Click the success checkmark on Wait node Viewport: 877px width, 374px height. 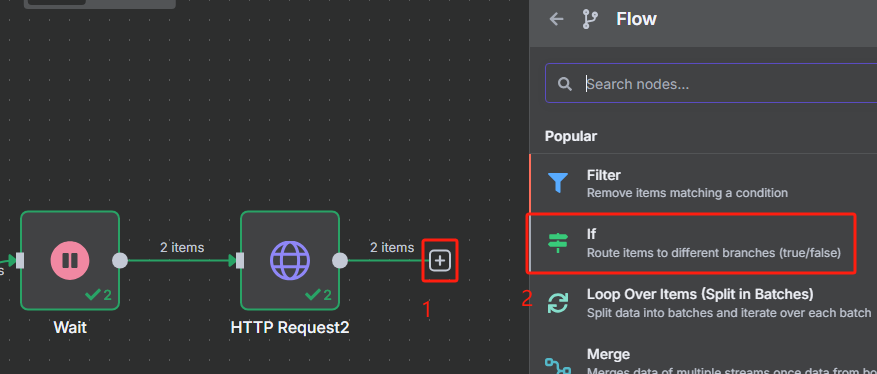(92, 295)
